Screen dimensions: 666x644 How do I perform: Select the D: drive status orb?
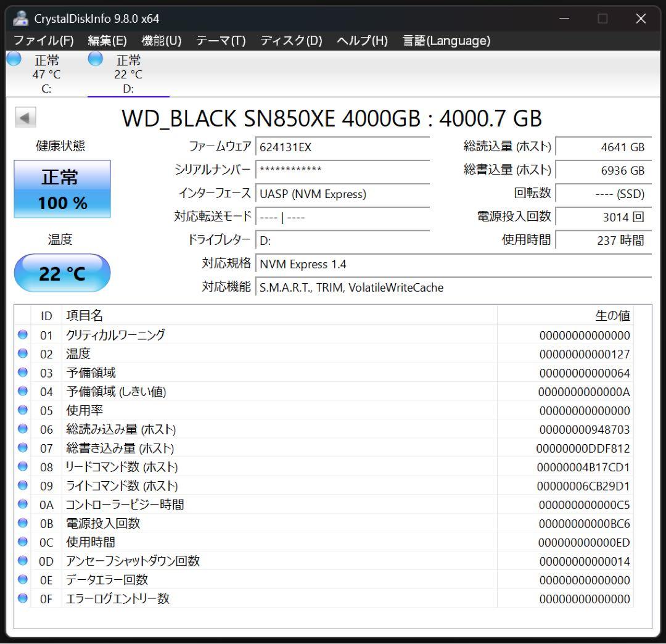(x=95, y=59)
